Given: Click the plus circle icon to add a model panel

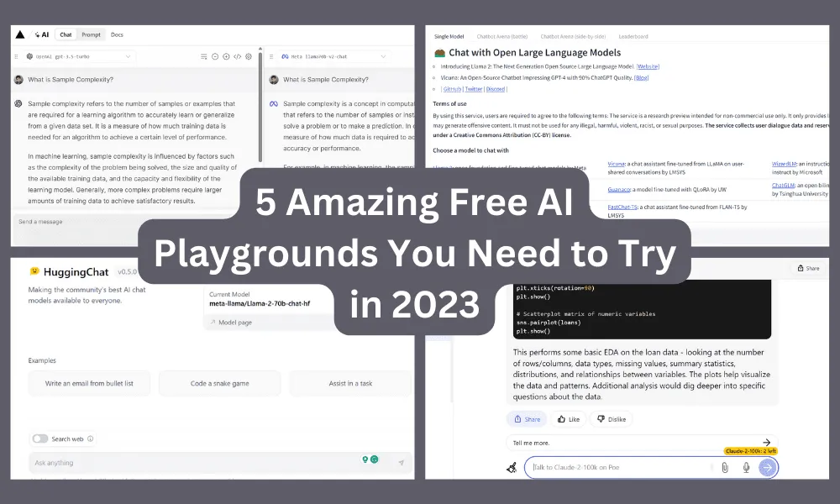Looking at the screenshot, I should pyautogui.click(x=226, y=56).
